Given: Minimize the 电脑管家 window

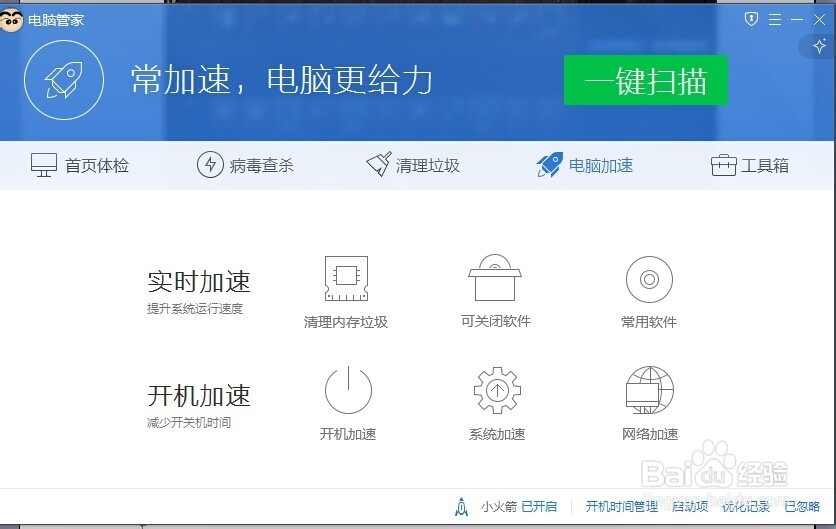Looking at the screenshot, I should point(797,20).
